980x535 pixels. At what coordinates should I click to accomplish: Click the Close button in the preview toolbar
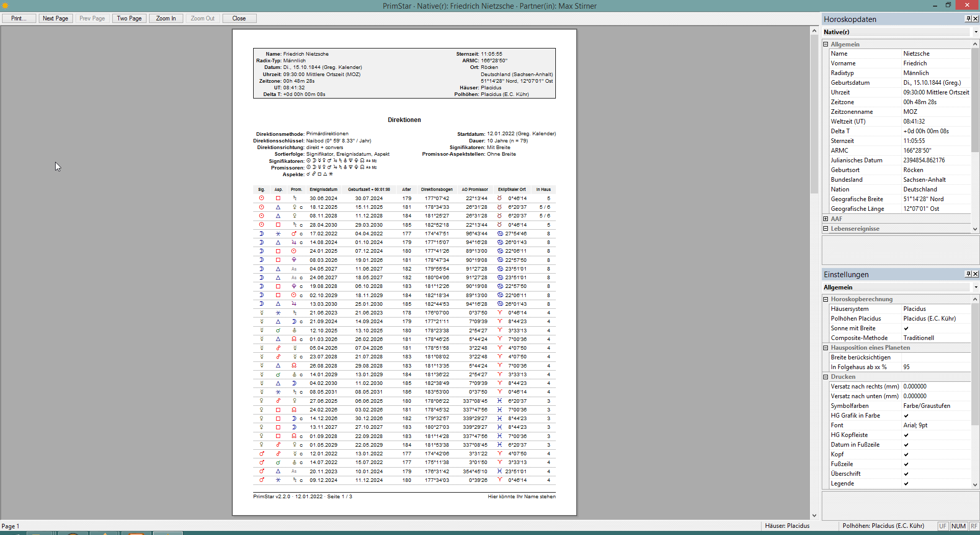tap(239, 18)
